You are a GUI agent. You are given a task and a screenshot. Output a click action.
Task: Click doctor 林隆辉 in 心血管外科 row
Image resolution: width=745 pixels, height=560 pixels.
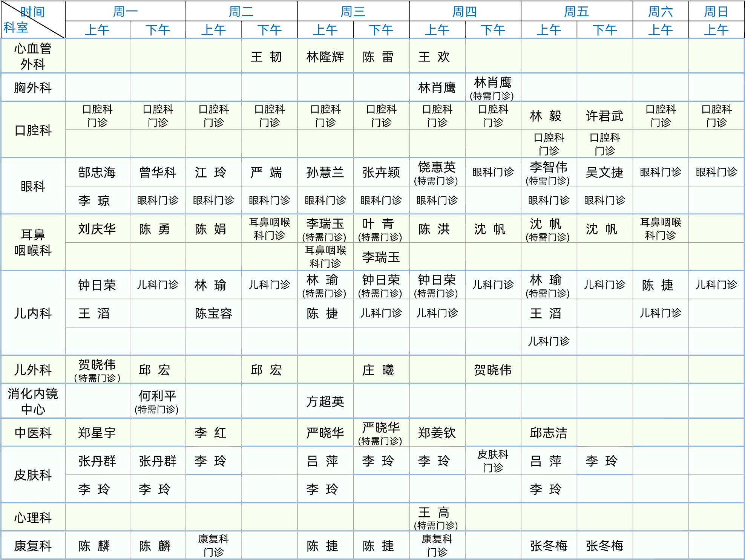(x=325, y=57)
